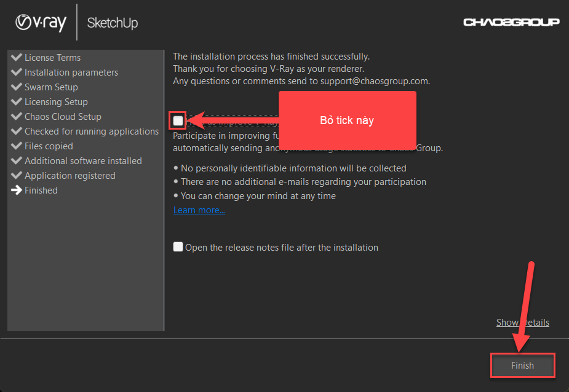Select the Licensing Setup step text

click(56, 102)
